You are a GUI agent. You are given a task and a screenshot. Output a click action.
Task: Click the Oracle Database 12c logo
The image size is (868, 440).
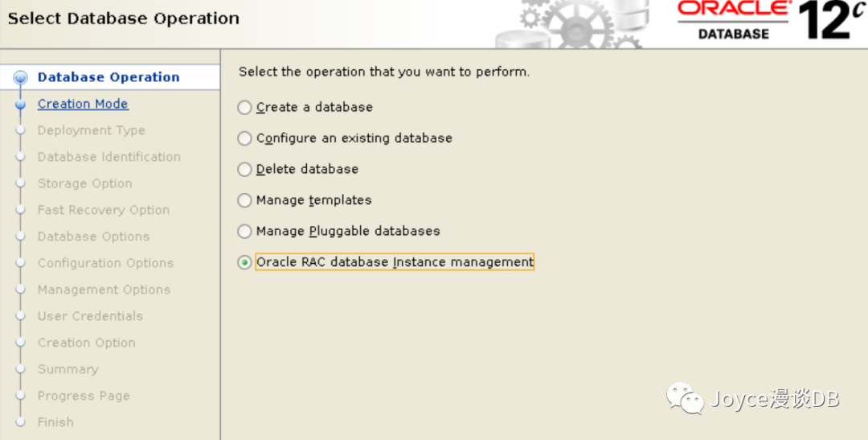(x=770, y=20)
